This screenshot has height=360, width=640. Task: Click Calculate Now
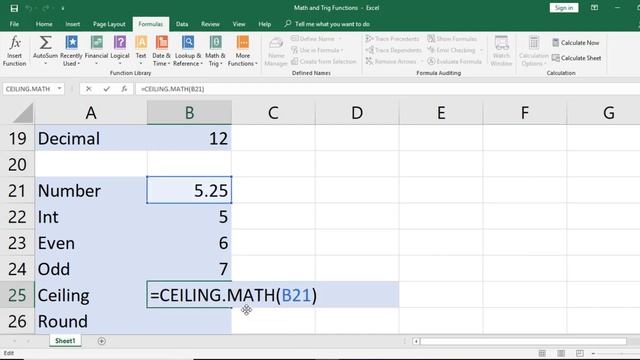(x=576, y=42)
